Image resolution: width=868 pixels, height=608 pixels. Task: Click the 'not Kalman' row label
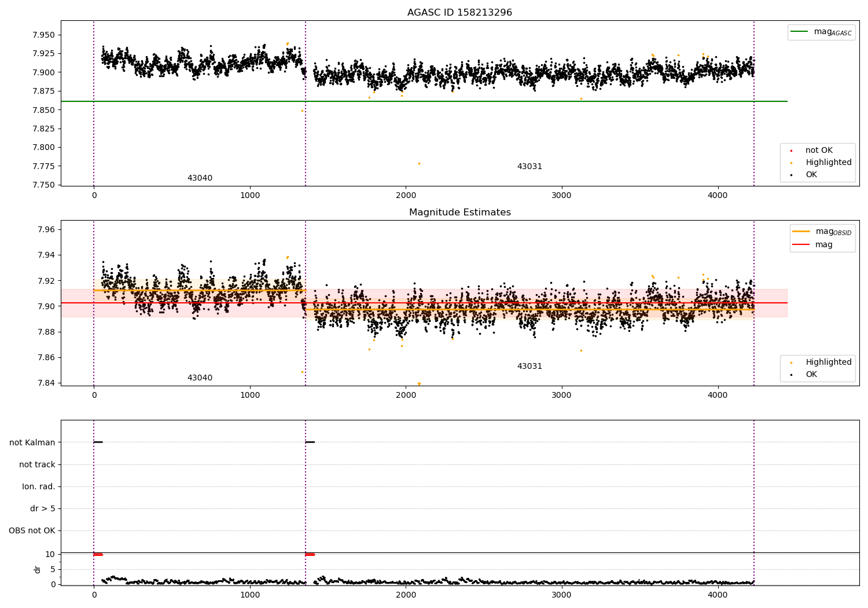32,442
